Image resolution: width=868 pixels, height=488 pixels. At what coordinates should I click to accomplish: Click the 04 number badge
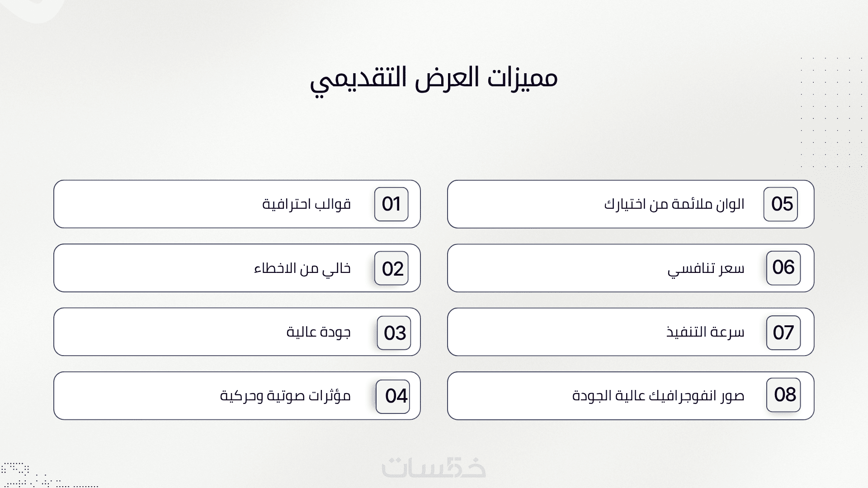click(393, 396)
